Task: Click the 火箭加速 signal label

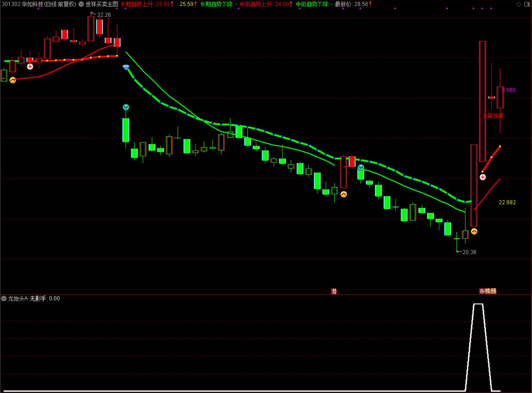Action: point(493,116)
